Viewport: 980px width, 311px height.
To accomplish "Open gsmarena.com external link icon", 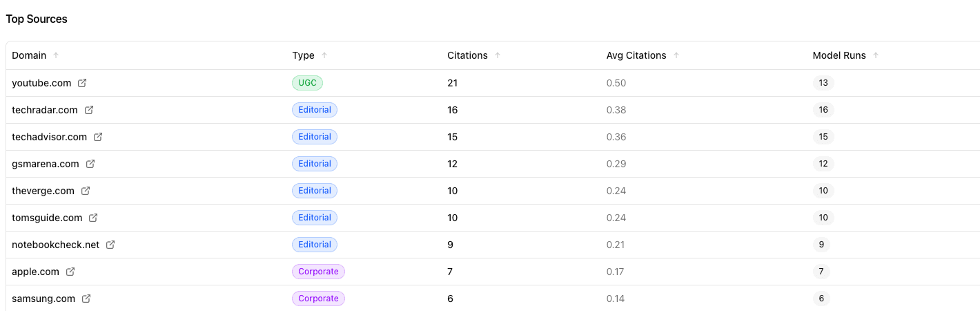I will (90, 164).
